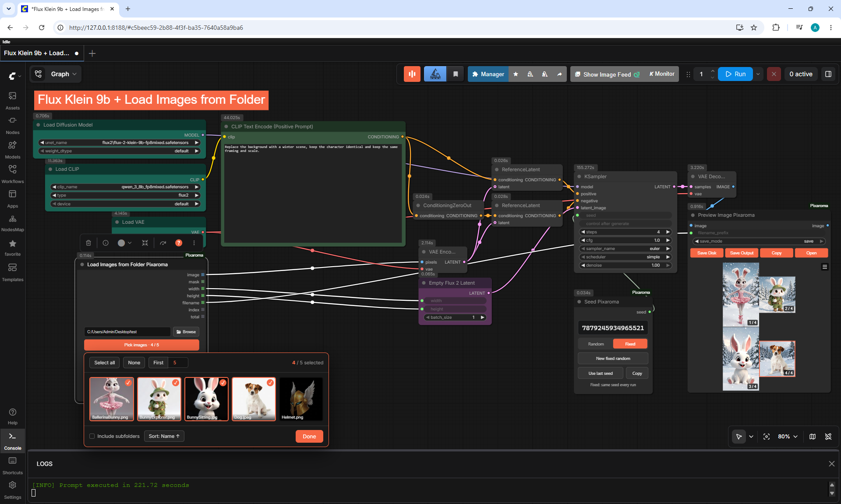The height and width of the screenshot is (504, 841).
Task: Open the clip_name selector
Action: click(x=126, y=187)
